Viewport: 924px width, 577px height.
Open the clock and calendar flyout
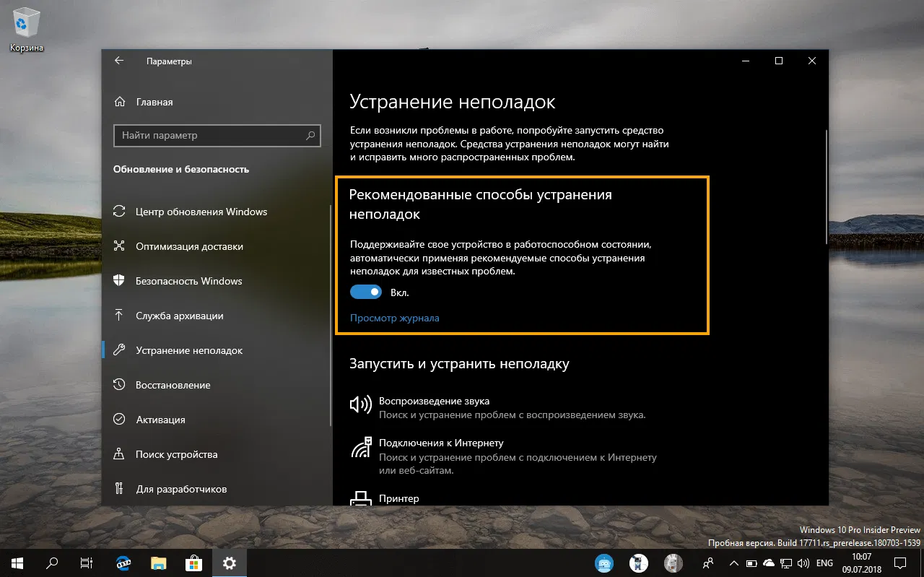pyautogui.click(x=862, y=563)
